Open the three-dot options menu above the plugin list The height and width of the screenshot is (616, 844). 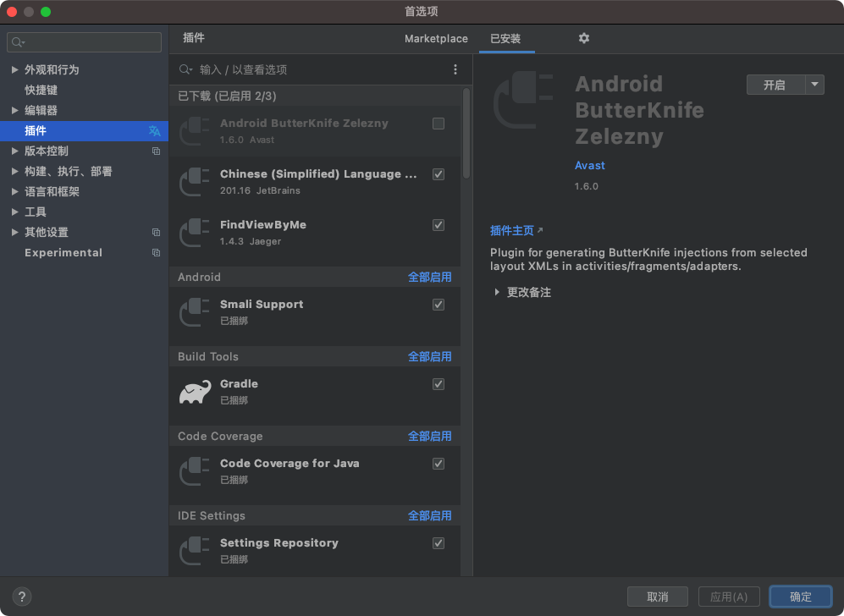pyautogui.click(x=455, y=69)
